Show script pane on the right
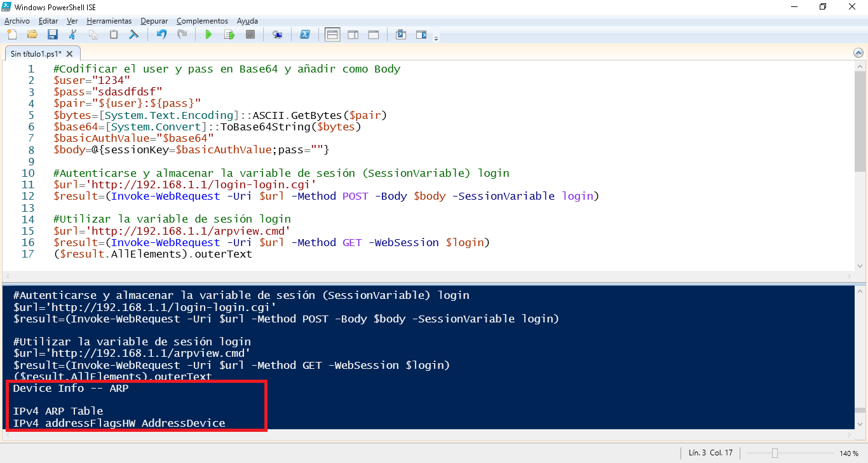Image resolution: width=868 pixels, height=463 pixels. click(353, 35)
